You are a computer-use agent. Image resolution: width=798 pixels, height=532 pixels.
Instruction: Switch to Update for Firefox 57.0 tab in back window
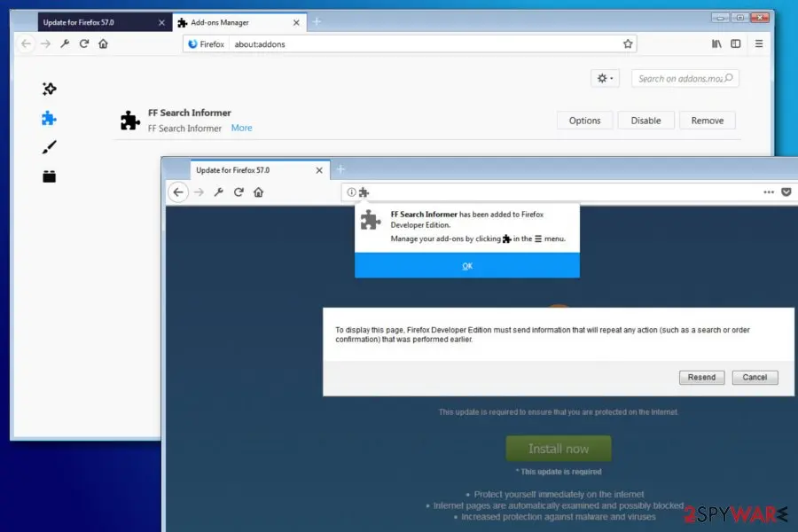[105, 22]
